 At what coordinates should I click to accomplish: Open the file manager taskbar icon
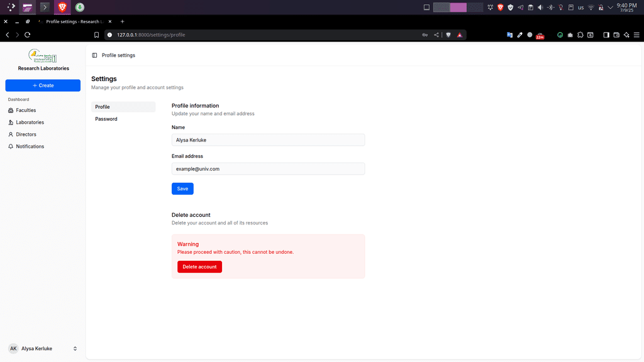tap(28, 7)
